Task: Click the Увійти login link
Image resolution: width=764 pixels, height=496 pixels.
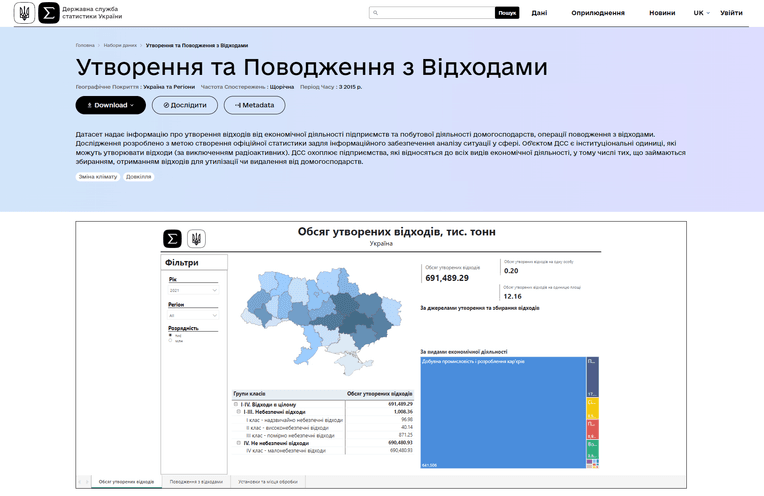Action: tap(731, 13)
